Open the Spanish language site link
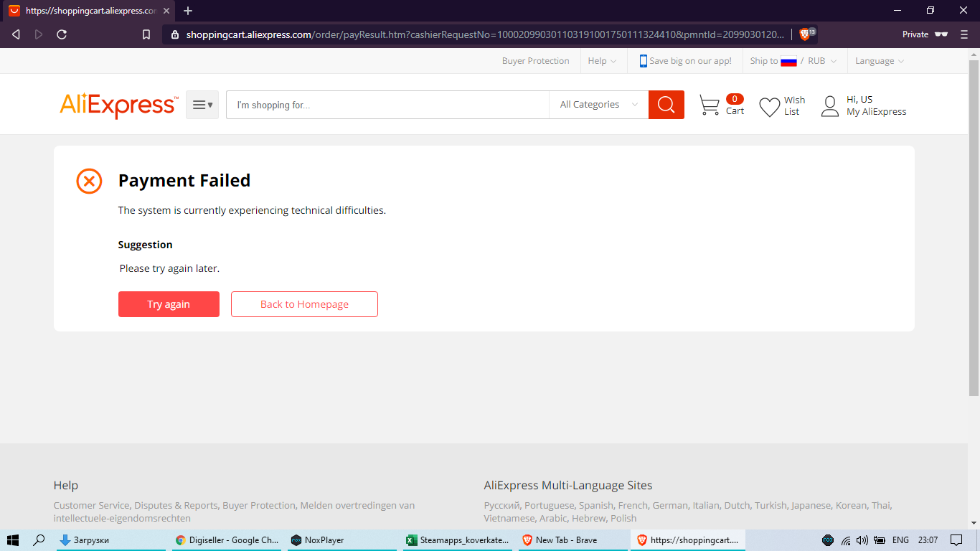 tap(596, 505)
